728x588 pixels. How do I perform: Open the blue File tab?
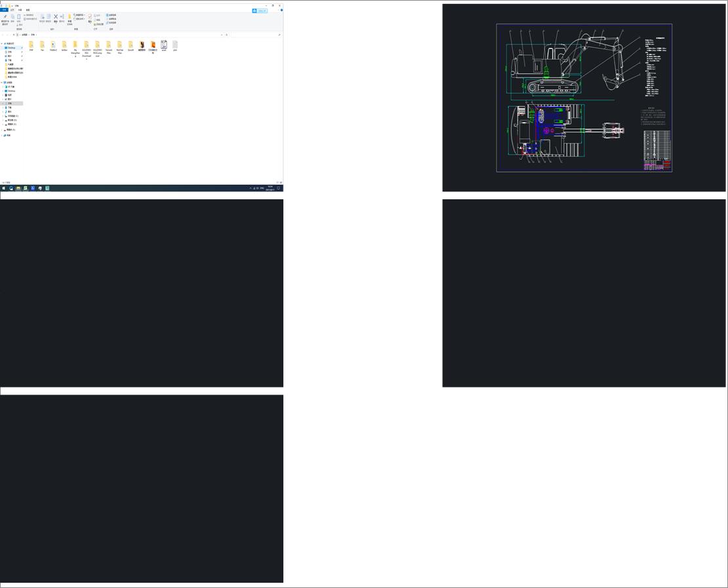tap(4, 10)
